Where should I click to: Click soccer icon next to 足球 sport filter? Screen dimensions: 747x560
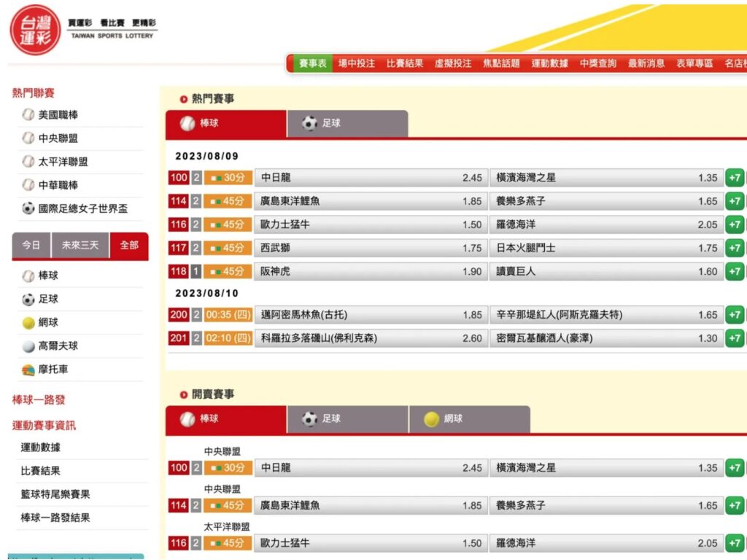[x=28, y=299]
